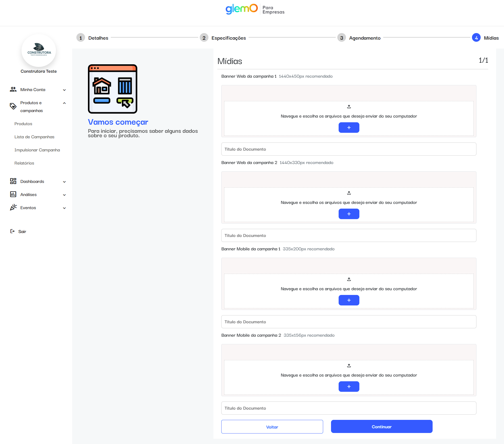The image size is (504, 444).
Task: Click the Dashboards grid icon
Action: click(13, 181)
